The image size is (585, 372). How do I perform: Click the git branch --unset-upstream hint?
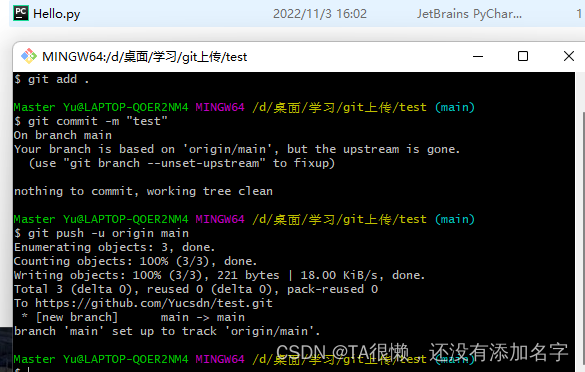182,163
